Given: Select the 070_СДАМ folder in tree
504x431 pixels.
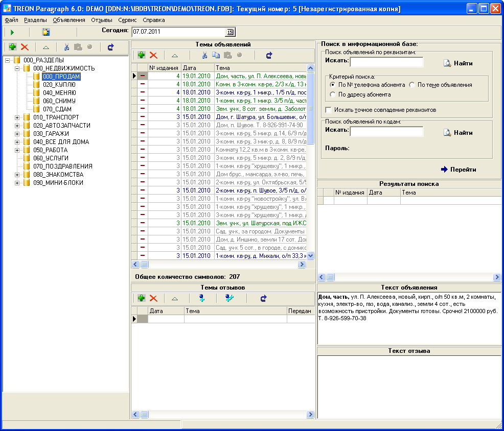Looking at the screenshot, I should tap(57, 109).
